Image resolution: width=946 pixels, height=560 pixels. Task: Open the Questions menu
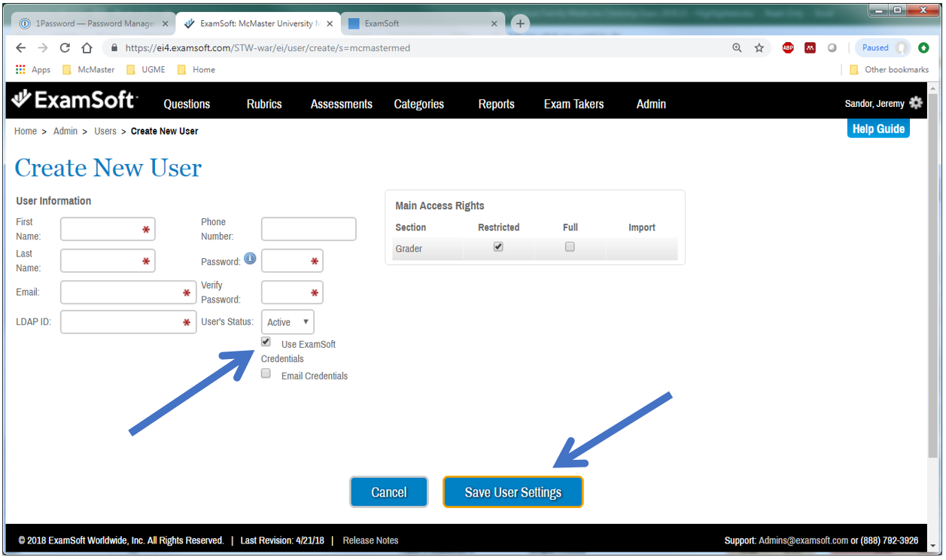point(187,104)
